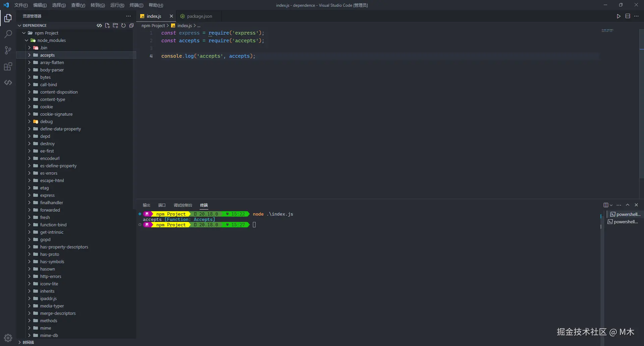The height and width of the screenshot is (346, 644).
Task: Switch to the package.json editor tab
Action: click(x=199, y=16)
